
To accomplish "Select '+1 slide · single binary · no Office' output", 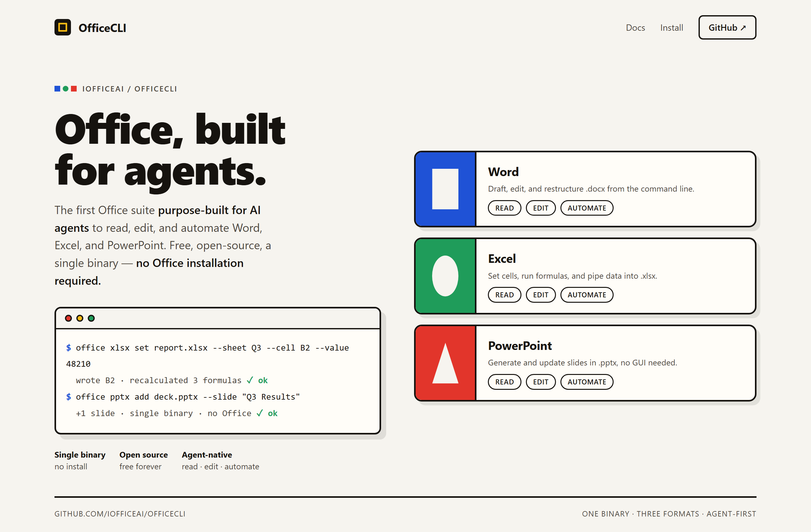I will (x=163, y=413).
